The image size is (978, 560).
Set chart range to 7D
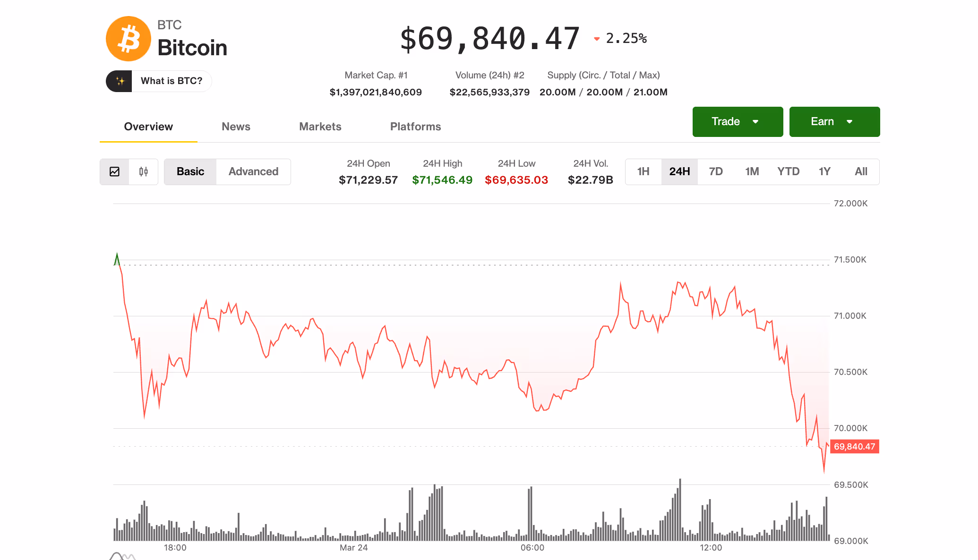(716, 172)
